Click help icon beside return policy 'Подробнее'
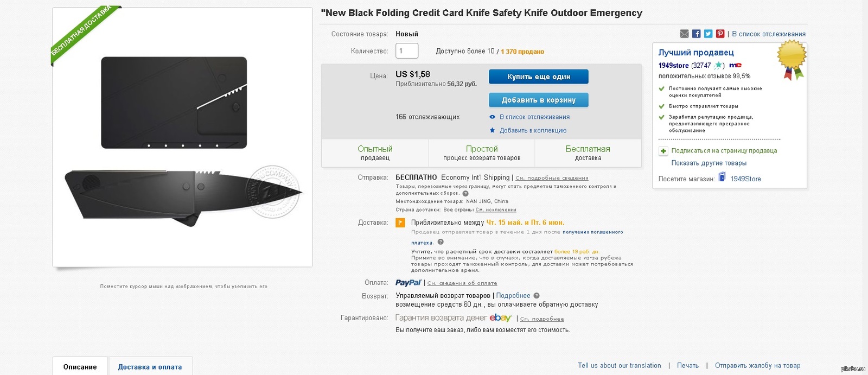Viewport: 868px width, 375px height. click(537, 296)
